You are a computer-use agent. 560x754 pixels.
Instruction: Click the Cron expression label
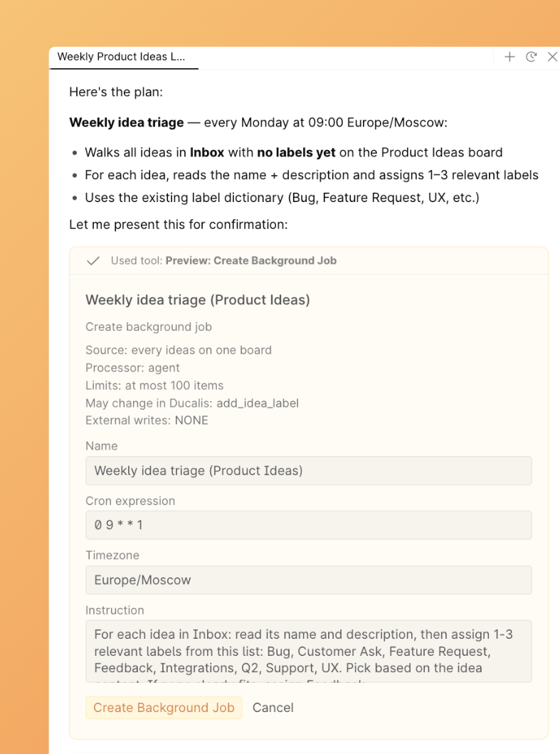pyautogui.click(x=130, y=501)
